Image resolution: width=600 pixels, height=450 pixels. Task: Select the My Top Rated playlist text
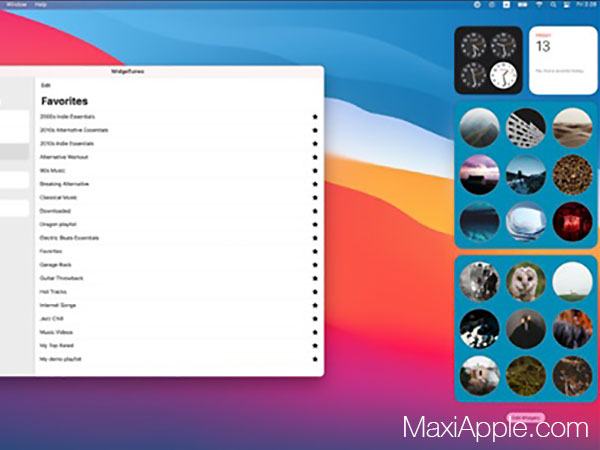point(57,346)
